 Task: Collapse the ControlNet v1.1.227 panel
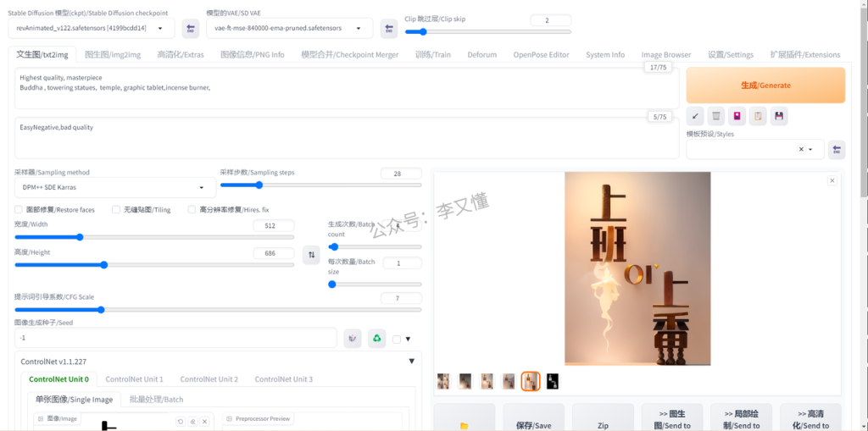pyautogui.click(x=411, y=362)
